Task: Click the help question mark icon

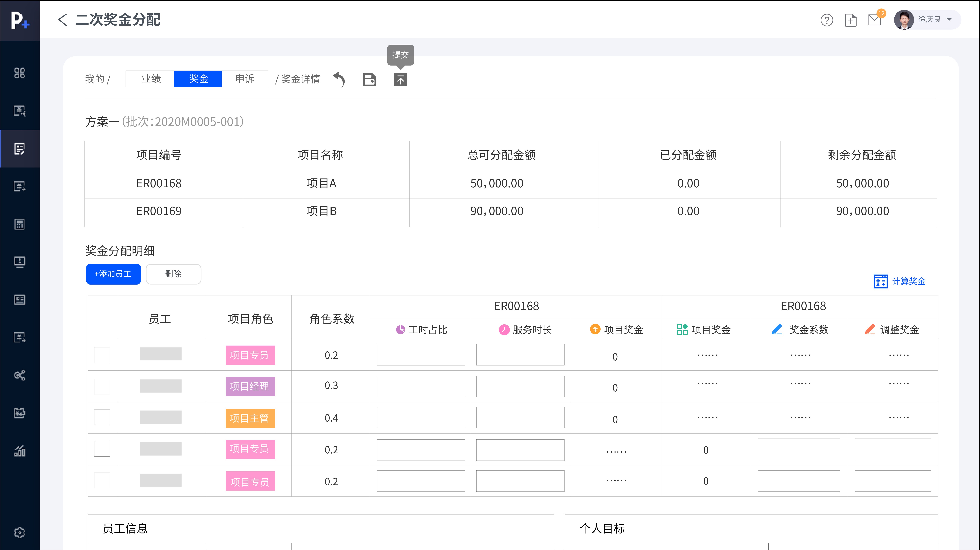Action: pyautogui.click(x=826, y=20)
